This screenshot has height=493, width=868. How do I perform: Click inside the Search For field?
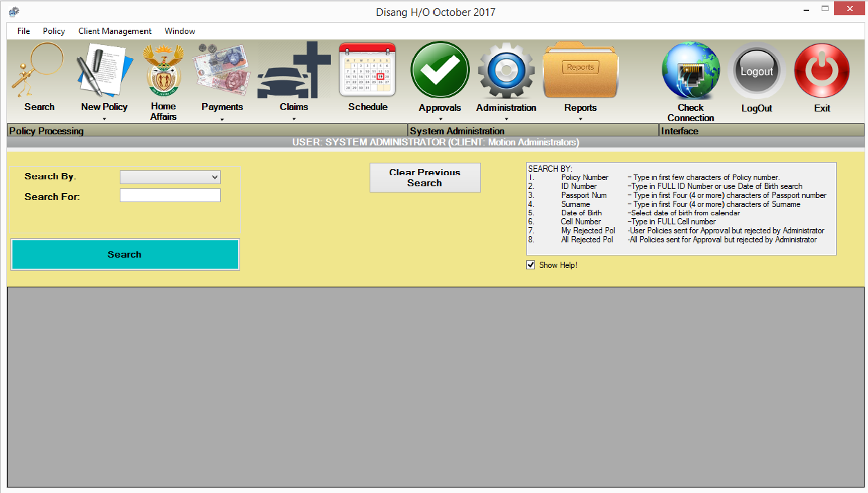(x=170, y=195)
